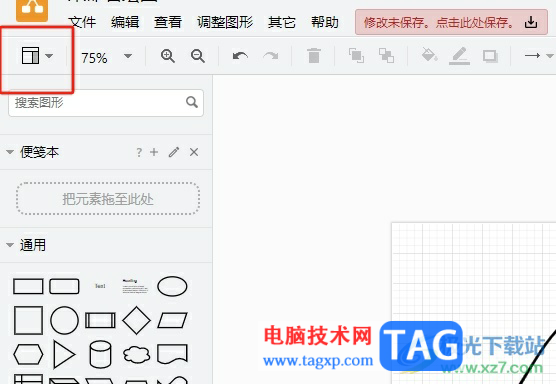This screenshot has height=384, width=556.
Task: Select the parallelogram shape
Action: point(172,321)
